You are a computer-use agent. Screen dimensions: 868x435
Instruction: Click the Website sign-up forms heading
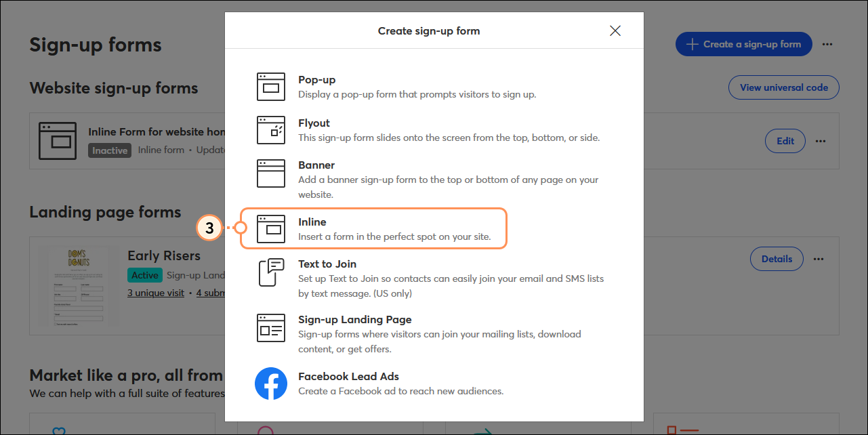click(x=114, y=88)
